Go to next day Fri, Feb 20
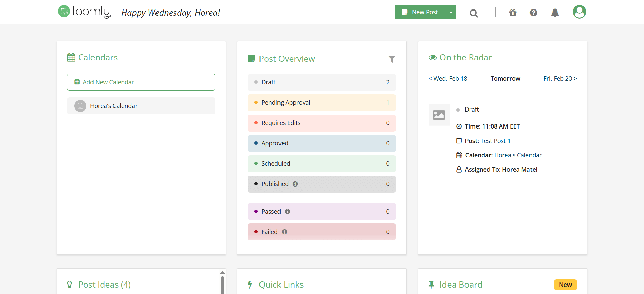The height and width of the screenshot is (294, 644). point(560,78)
